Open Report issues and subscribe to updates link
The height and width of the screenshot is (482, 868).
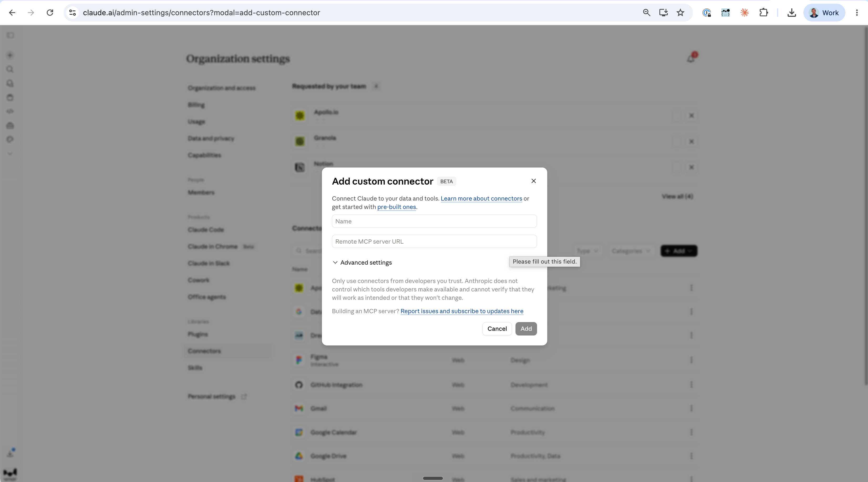pyautogui.click(x=462, y=311)
